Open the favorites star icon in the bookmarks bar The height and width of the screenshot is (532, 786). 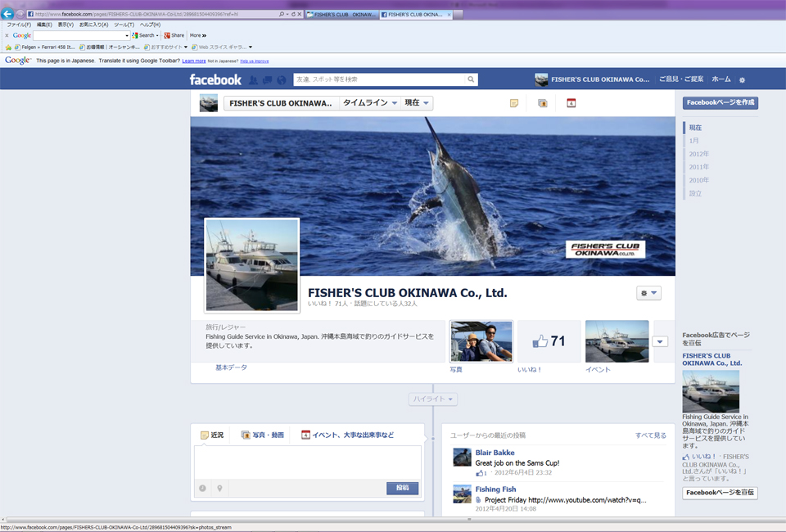point(8,47)
